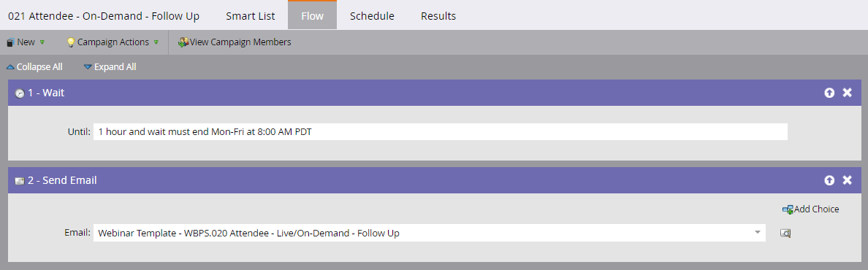Click the envelope icon beside 2 - Send Email
Image resolution: width=868 pixels, height=270 pixels.
coord(20,181)
